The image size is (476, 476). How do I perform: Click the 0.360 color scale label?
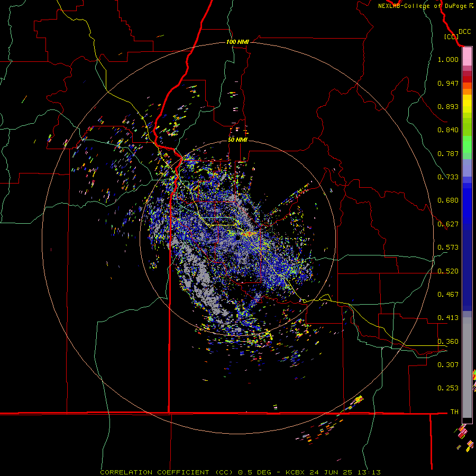point(448,342)
